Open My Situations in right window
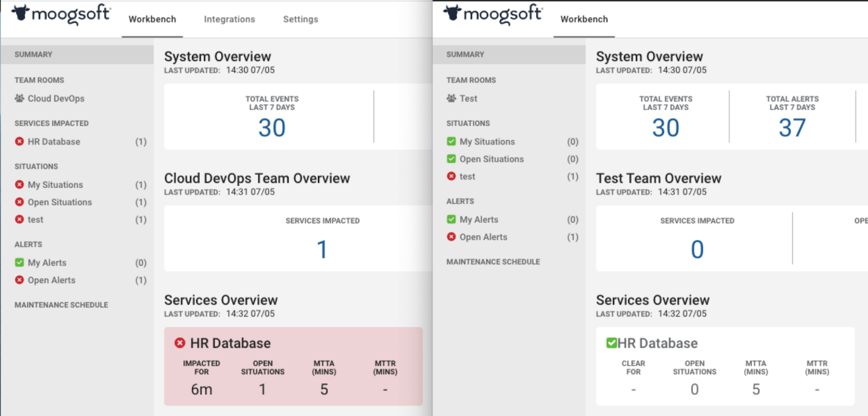This screenshot has width=868, height=416. [x=487, y=142]
